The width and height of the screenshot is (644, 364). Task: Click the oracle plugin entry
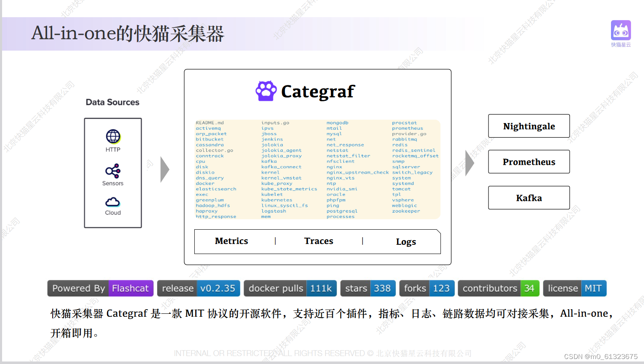[x=336, y=195]
